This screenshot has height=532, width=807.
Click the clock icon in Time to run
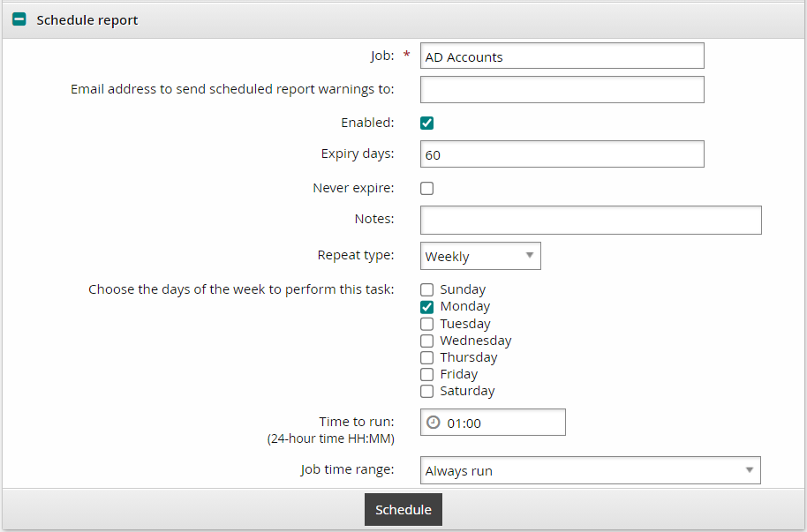tap(433, 423)
